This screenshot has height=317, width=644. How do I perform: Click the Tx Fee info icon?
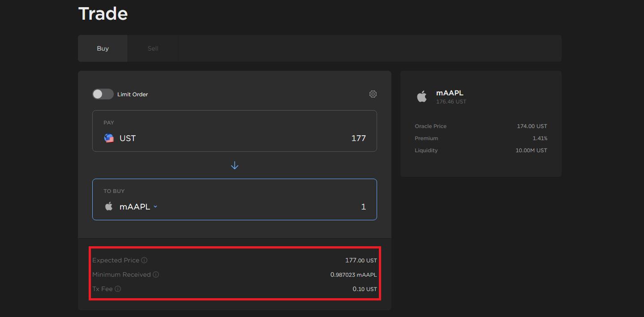coord(118,289)
